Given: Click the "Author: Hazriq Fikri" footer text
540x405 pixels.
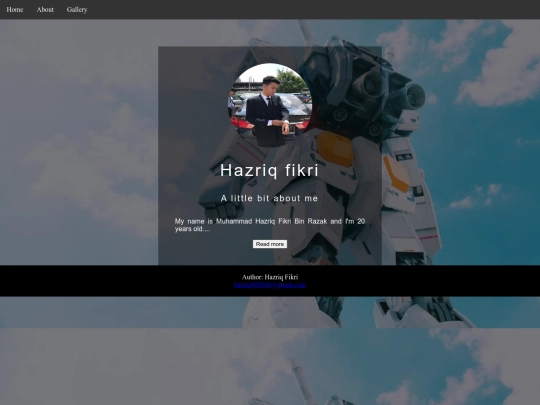Looking at the screenshot, I should point(270,277).
